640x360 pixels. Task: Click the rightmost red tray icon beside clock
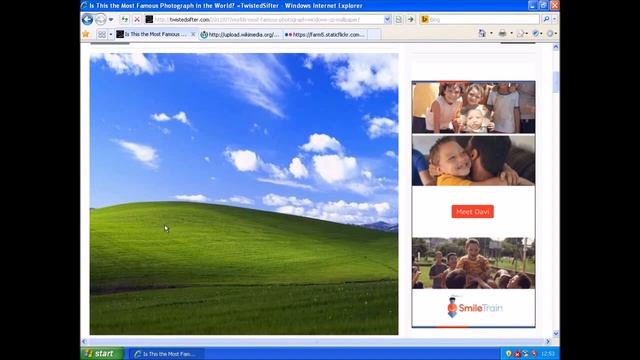pyautogui.click(x=533, y=353)
